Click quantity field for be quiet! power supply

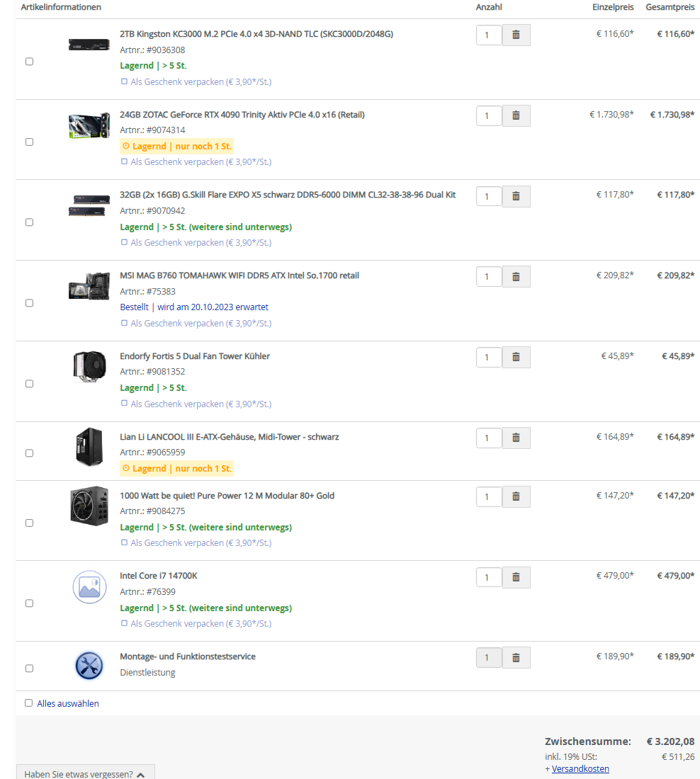489,497
